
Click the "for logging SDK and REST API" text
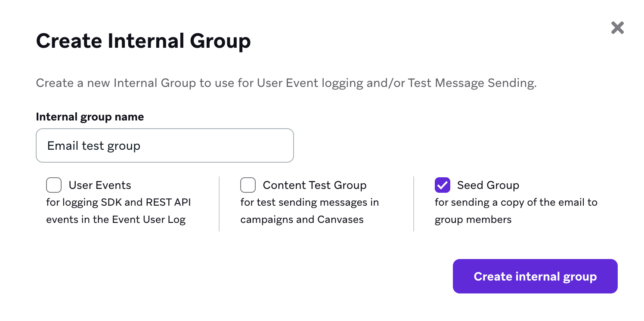coord(118,202)
